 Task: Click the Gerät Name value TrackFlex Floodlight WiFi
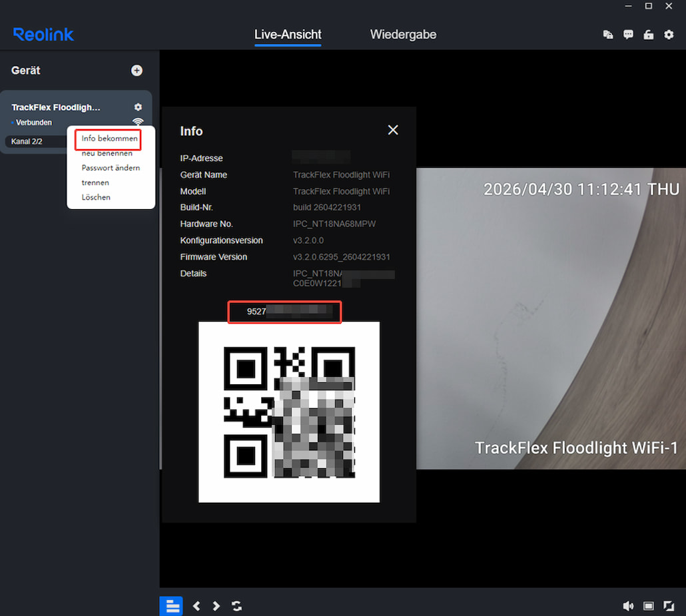(x=341, y=174)
